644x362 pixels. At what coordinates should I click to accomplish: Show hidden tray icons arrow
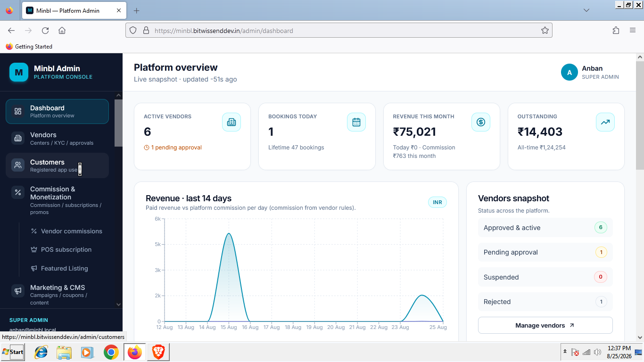tap(565, 352)
